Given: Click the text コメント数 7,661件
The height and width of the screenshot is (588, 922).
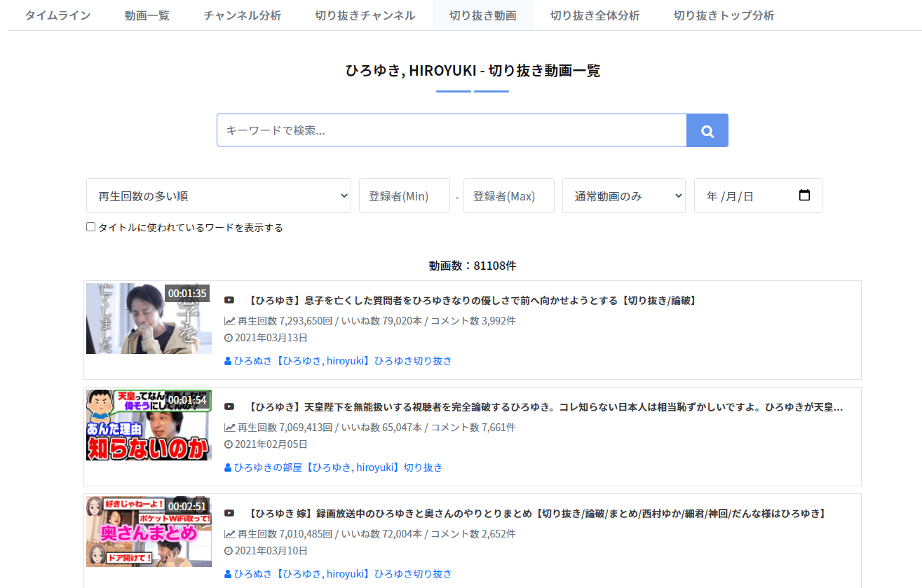Looking at the screenshot, I should pos(473,428).
